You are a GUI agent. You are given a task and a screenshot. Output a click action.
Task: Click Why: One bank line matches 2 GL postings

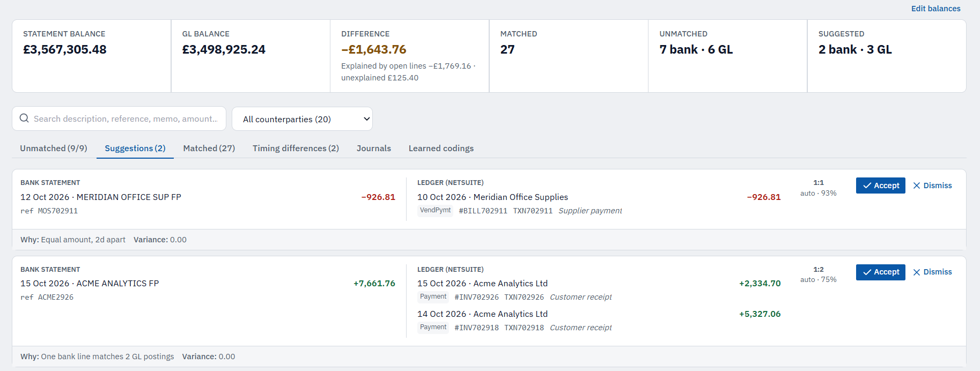tap(97, 357)
